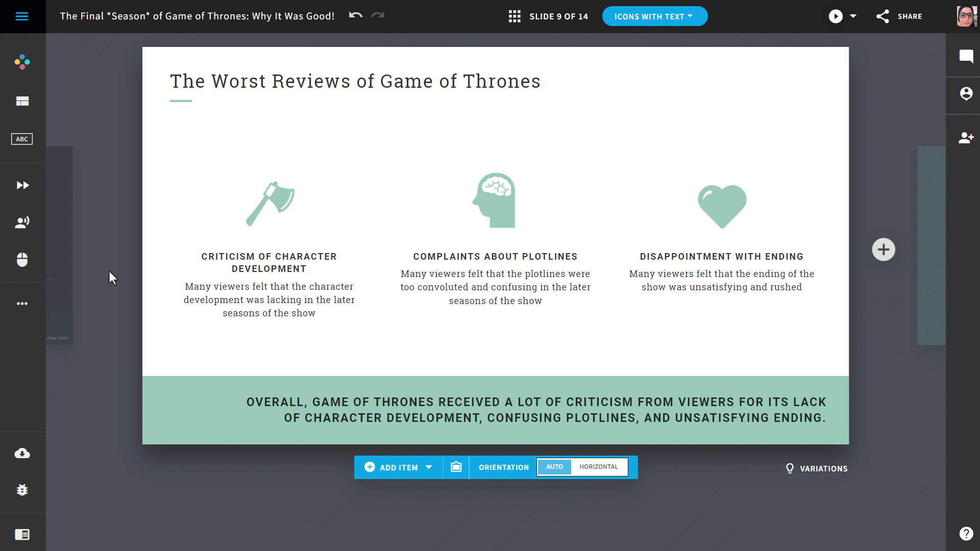Edit the 'Complaints About Plotlines' heading
This screenshot has width=980, height=551.
click(495, 257)
